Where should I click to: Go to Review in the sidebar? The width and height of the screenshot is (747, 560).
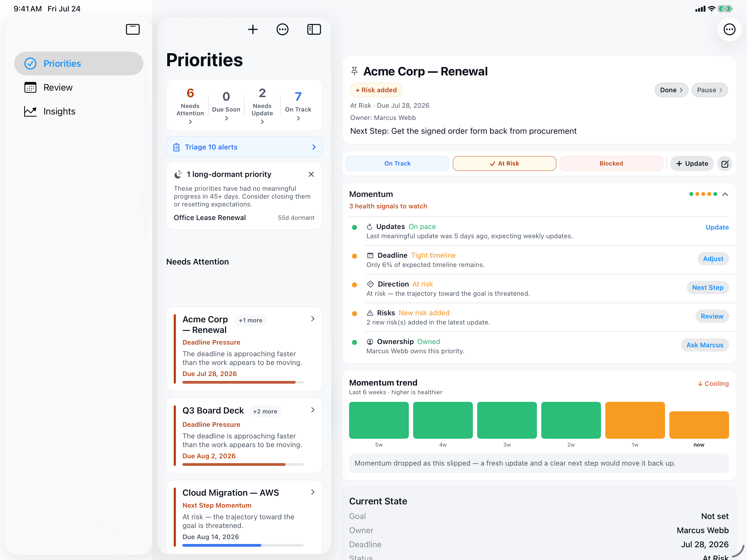click(79, 87)
